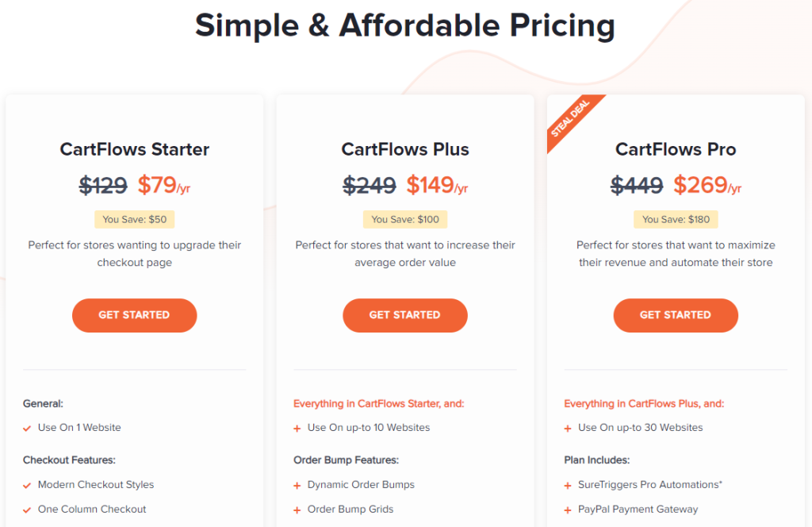Click checkmark icon next to One Column Checkout
The height and width of the screenshot is (527, 812).
click(x=27, y=510)
